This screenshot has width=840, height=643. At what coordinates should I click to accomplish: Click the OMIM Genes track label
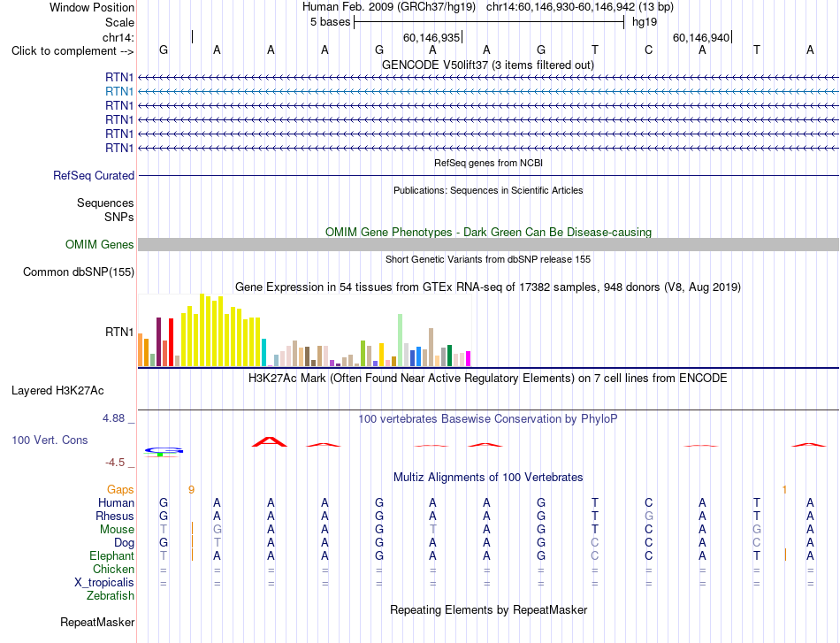pos(99,244)
